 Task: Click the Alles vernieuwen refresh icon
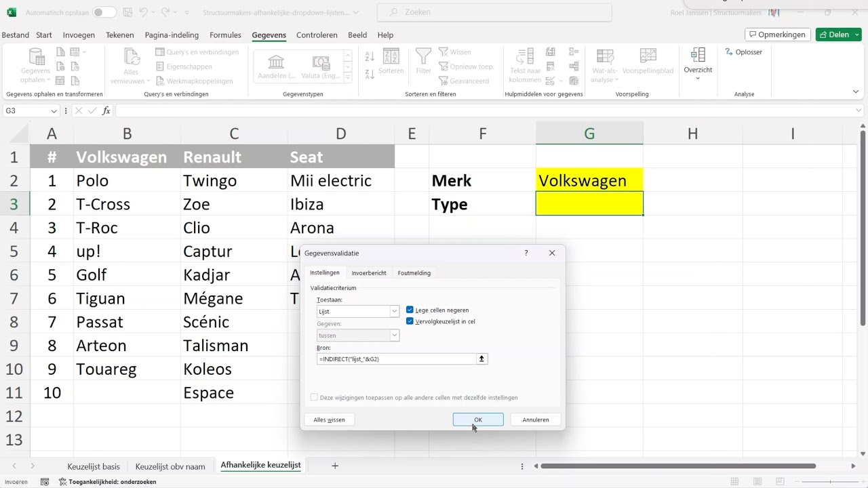(x=131, y=57)
